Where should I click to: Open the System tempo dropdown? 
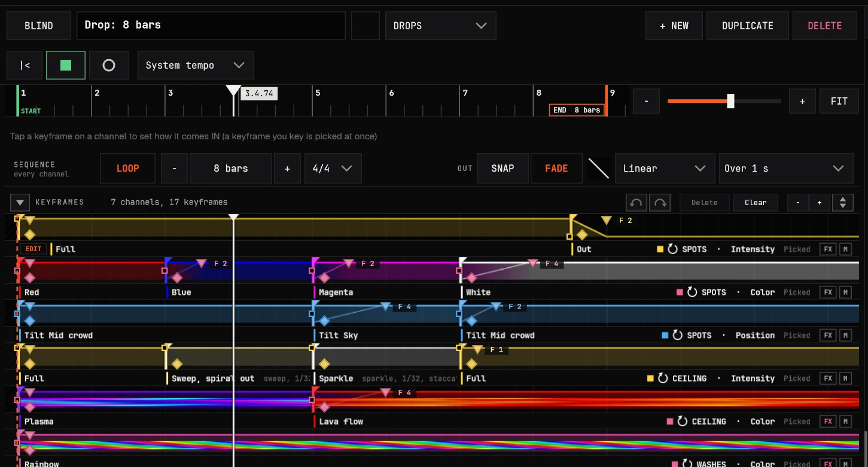196,65
